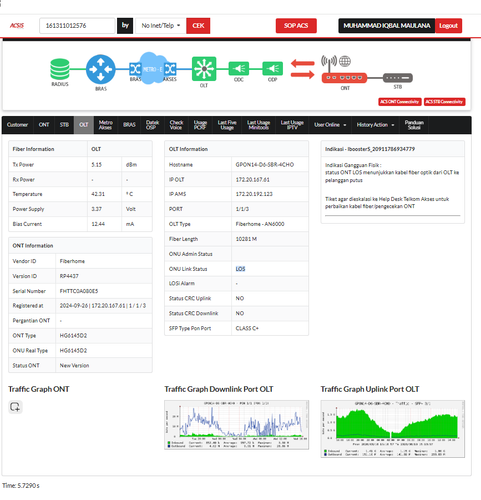Open the Check Voice tab
The image size is (481, 500).
click(176, 125)
